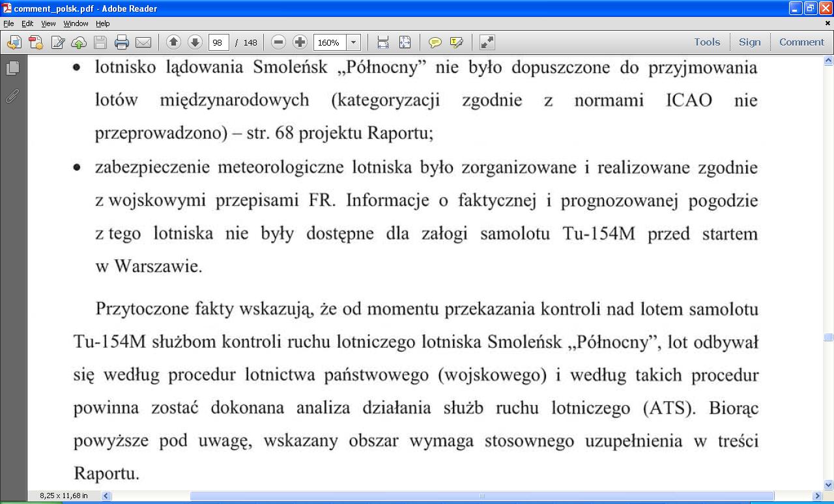Image resolution: width=834 pixels, height=504 pixels.
Task: Go to previous page with up arrow
Action: tap(173, 42)
